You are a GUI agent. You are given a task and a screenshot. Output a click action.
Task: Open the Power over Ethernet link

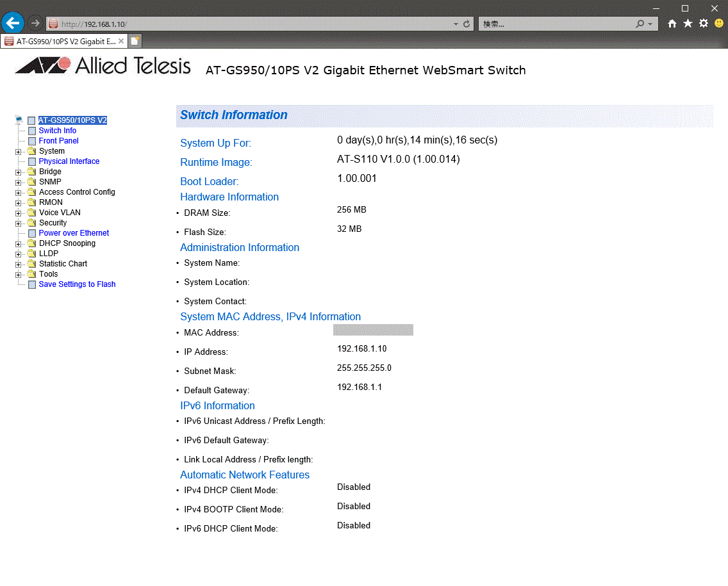click(x=74, y=233)
